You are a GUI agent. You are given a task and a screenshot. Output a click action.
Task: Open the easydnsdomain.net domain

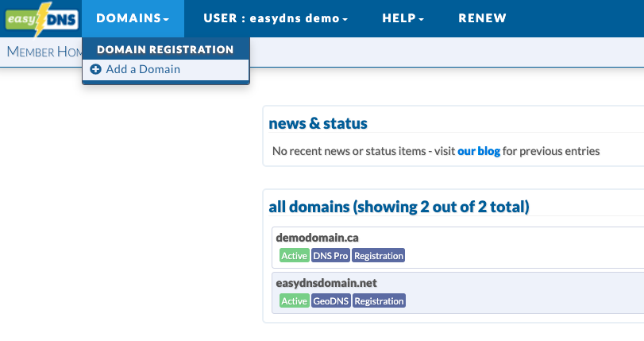coord(326,283)
